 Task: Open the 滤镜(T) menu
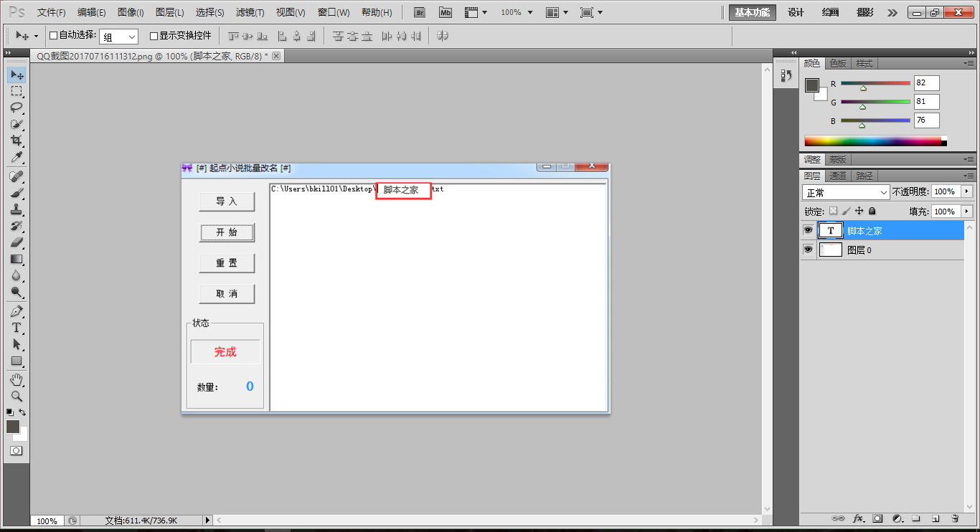pos(250,13)
